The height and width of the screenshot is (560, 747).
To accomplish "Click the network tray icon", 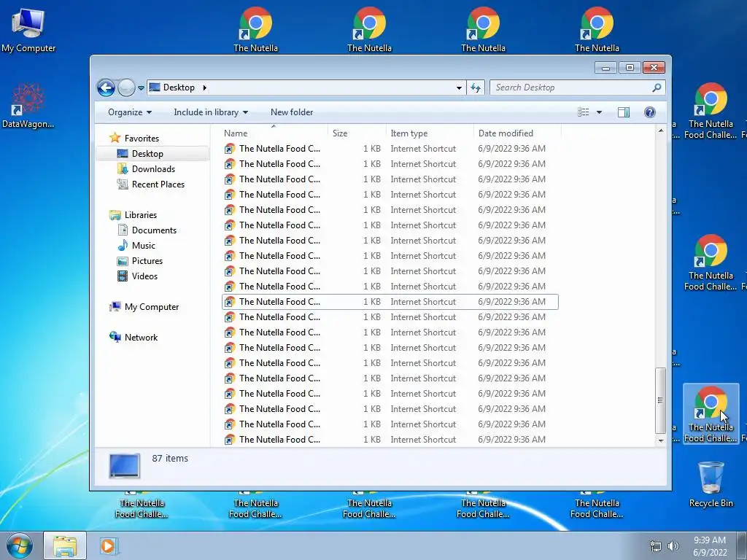I will 656,546.
